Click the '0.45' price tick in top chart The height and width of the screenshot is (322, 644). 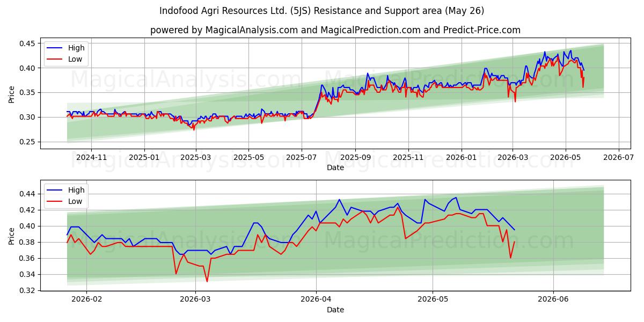(28, 43)
